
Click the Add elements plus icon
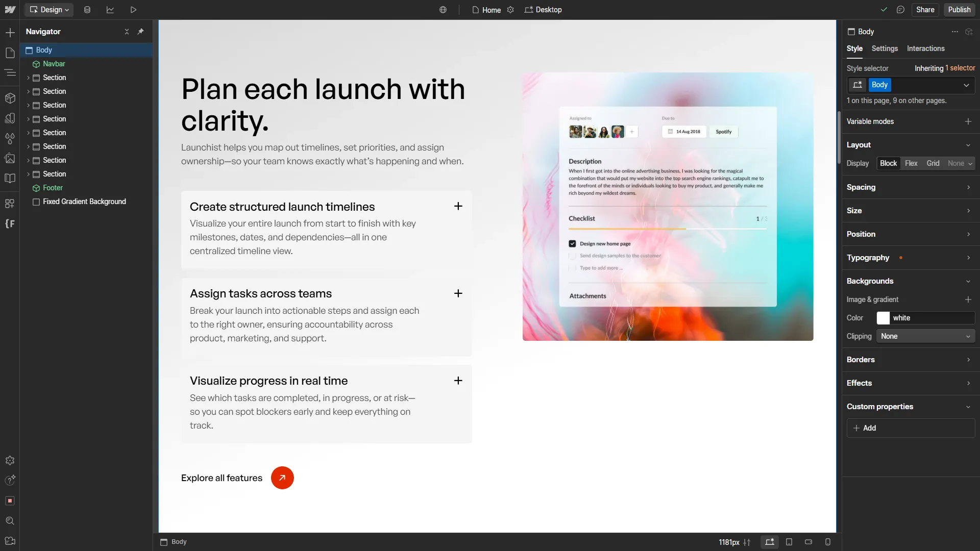[10, 33]
